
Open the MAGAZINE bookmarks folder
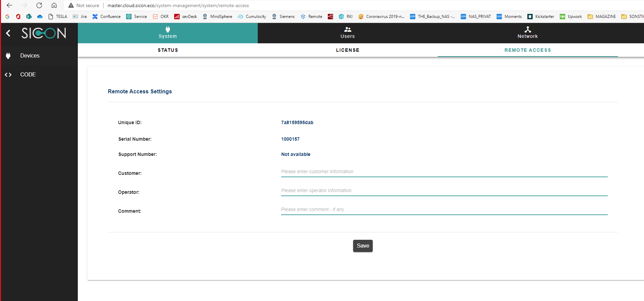click(602, 17)
